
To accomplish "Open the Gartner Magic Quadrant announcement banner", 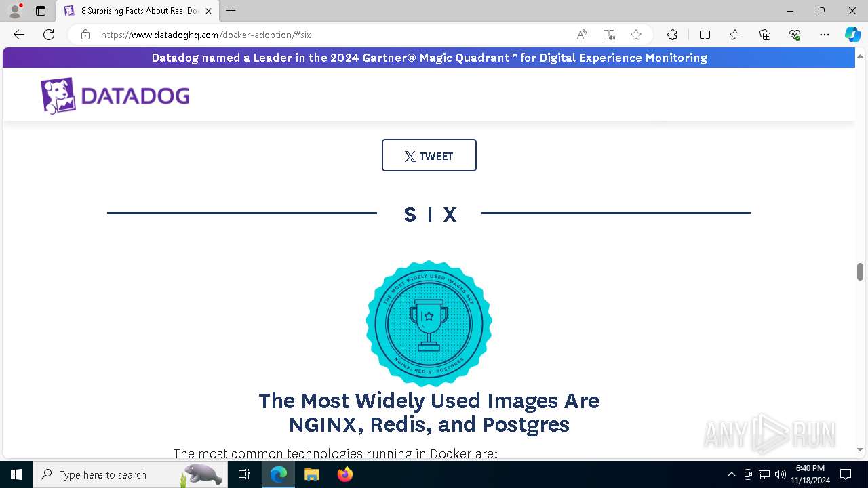I will point(429,58).
